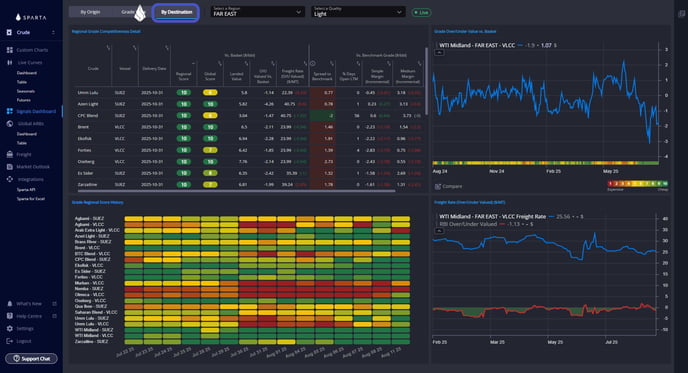Select the CPC Blend table row

248,115
